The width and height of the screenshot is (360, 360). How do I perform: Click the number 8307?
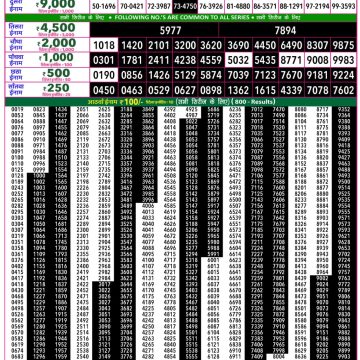(x=317, y=45)
